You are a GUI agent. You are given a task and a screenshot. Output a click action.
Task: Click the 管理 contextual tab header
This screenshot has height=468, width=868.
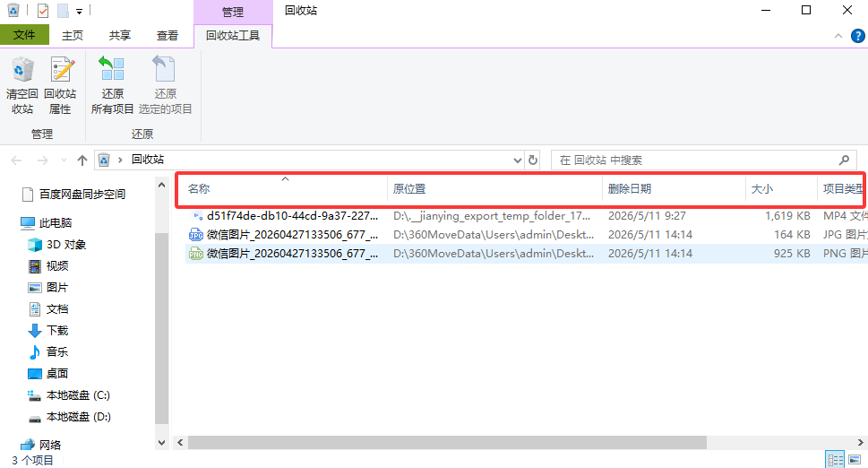tap(233, 13)
